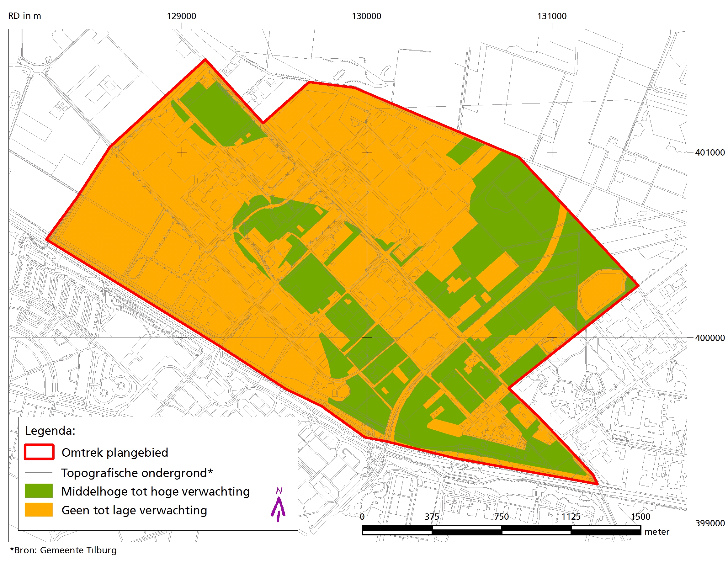Click the 'RD in m' coordinate label
The width and height of the screenshot is (728, 568).
[25, 16]
